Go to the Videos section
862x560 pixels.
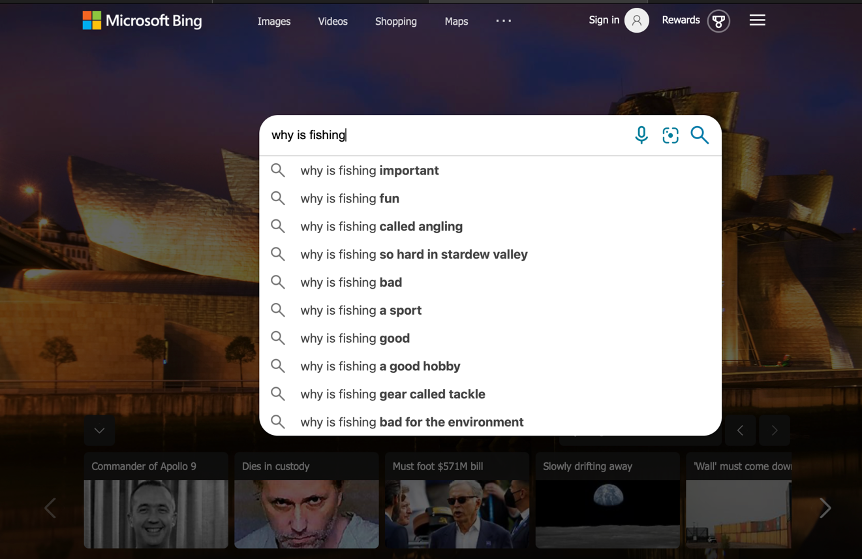(x=333, y=21)
